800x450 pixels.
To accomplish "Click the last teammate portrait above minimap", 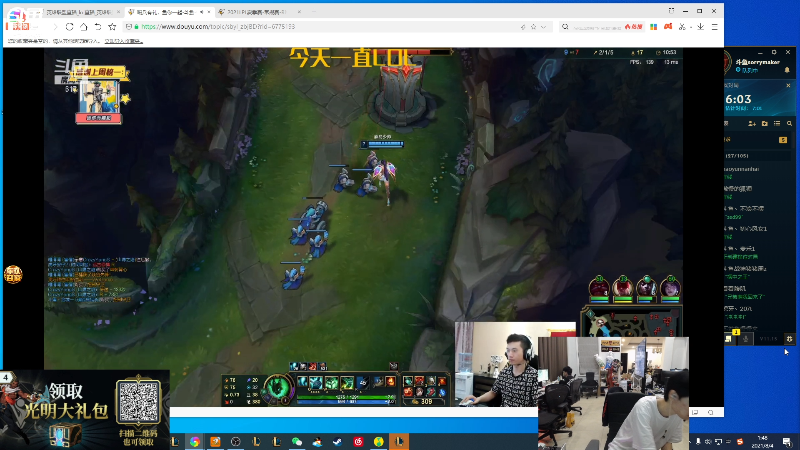I will tap(670, 288).
